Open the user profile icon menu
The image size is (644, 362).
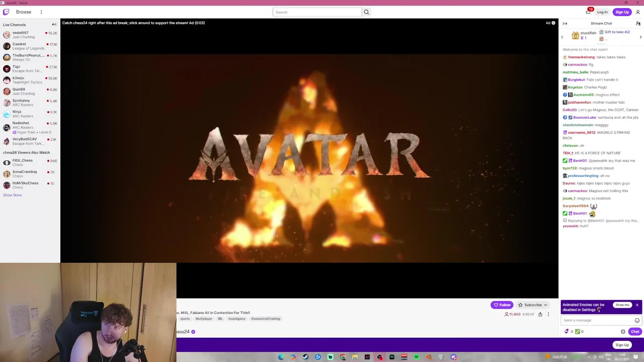click(x=637, y=12)
